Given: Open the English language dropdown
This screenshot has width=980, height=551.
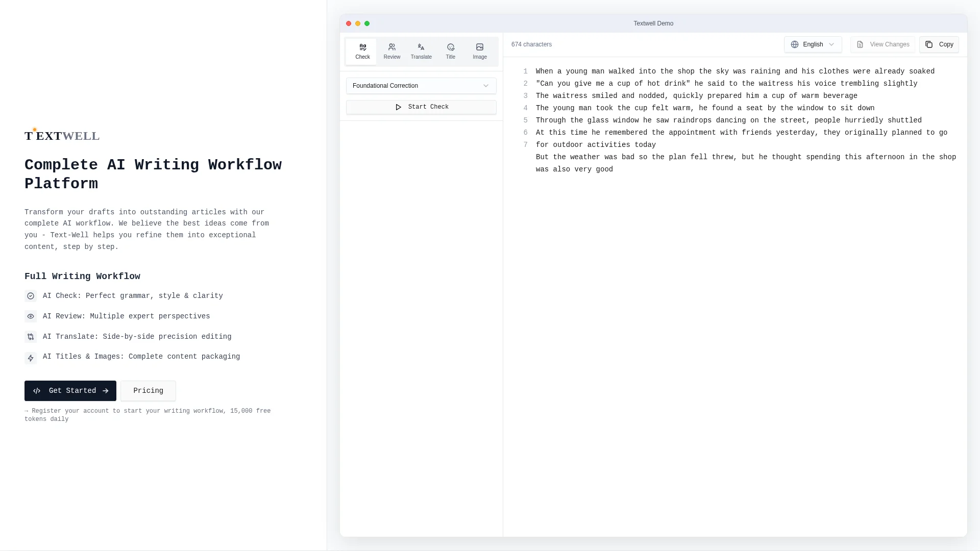Looking at the screenshot, I should click(813, 44).
